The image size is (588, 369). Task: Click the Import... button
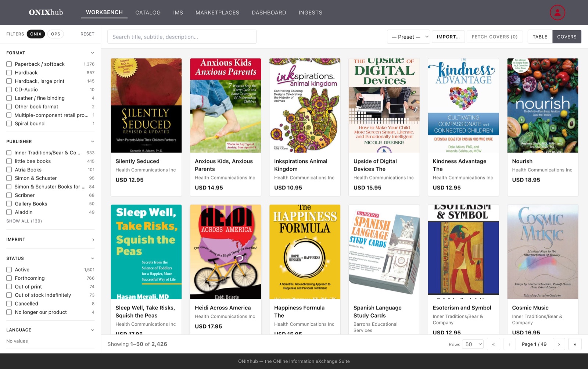pyautogui.click(x=448, y=37)
